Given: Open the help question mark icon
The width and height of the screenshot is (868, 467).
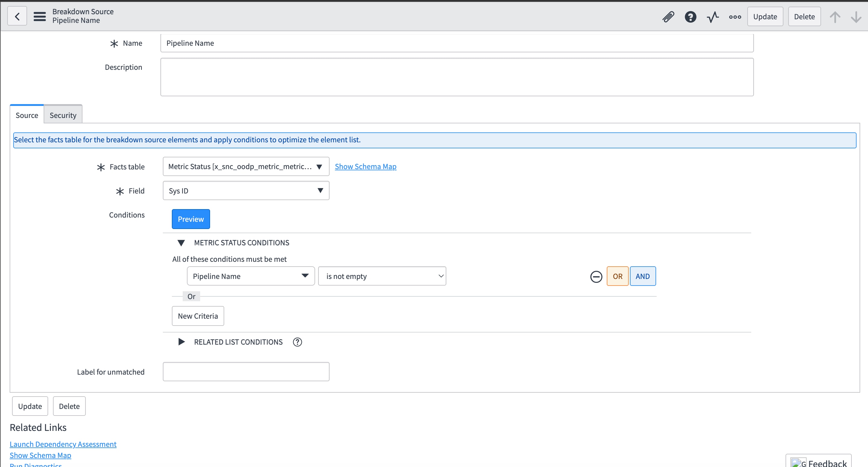Looking at the screenshot, I should click(x=690, y=17).
